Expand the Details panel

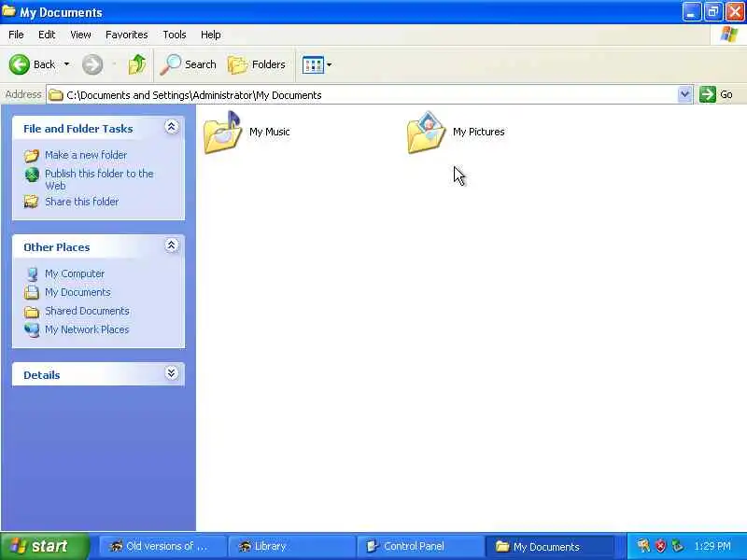tap(172, 372)
